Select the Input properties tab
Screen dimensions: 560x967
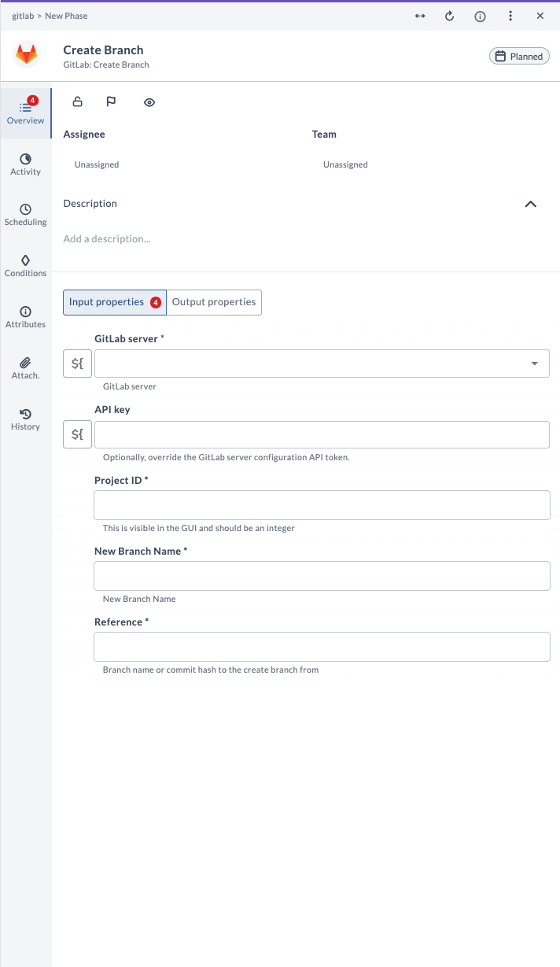click(x=115, y=302)
